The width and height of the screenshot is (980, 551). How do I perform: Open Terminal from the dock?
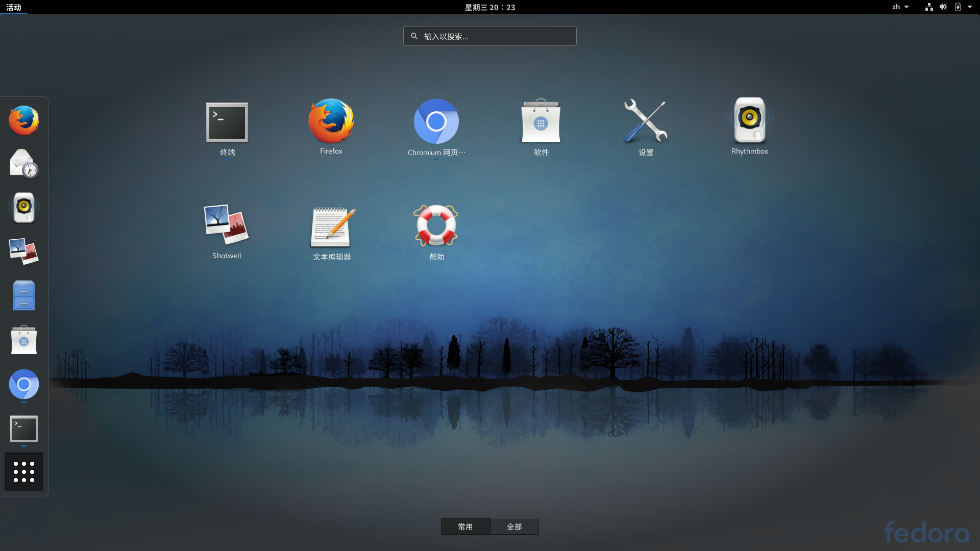click(x=24, y=429)
